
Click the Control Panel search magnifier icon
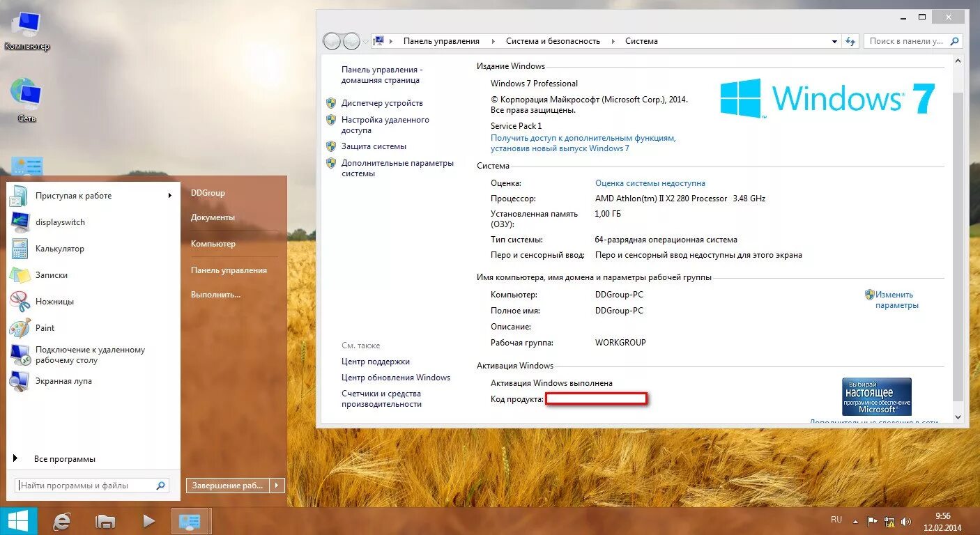(954, 41)
